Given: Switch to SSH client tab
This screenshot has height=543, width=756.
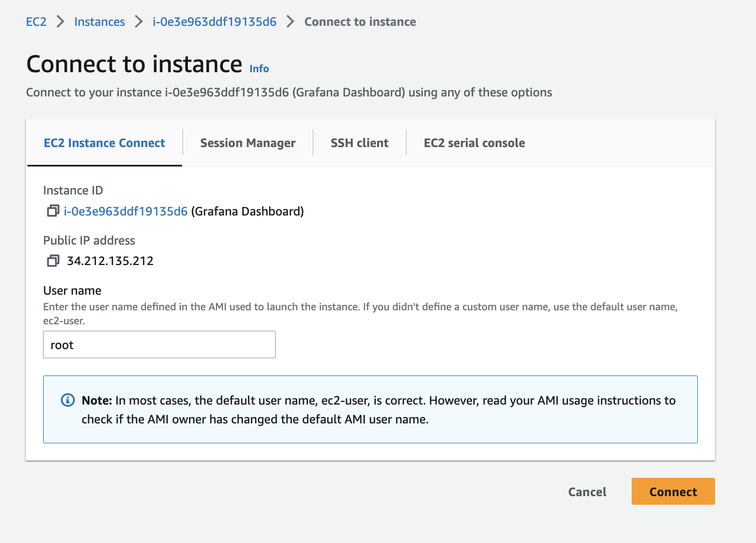Looking at the screenshot, I should pyautogui.click(x=359, y=143).
